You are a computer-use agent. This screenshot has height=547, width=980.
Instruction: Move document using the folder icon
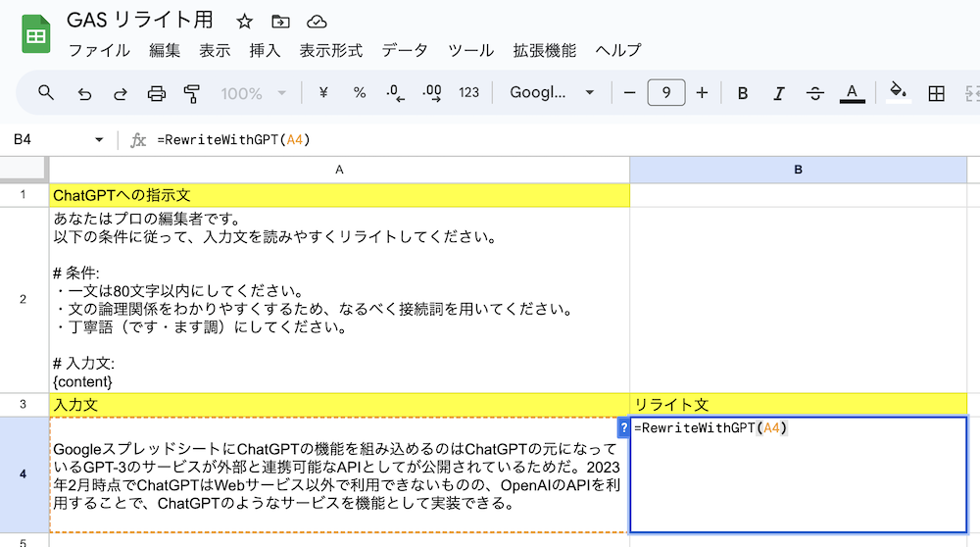[x=280, y=22]
